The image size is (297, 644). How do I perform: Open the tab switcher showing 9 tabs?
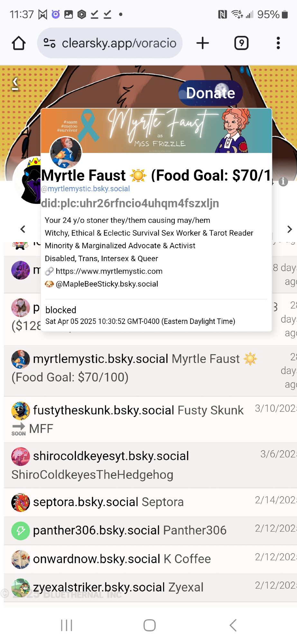pos(241,43)
